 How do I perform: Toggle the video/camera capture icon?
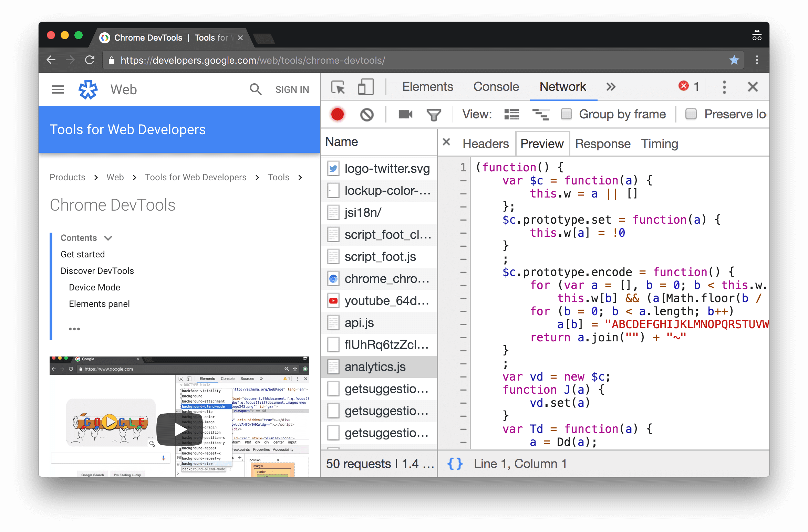pos(405,115)
